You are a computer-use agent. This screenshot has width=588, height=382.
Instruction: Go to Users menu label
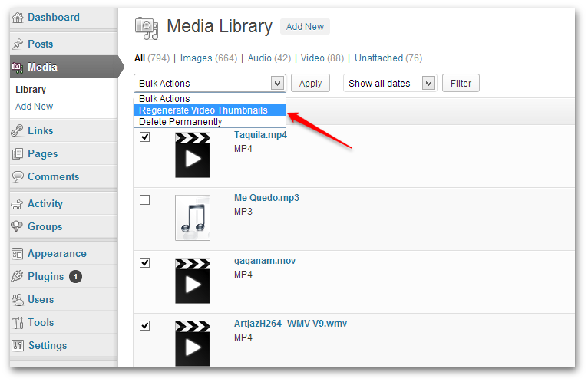tap(41, 299)
